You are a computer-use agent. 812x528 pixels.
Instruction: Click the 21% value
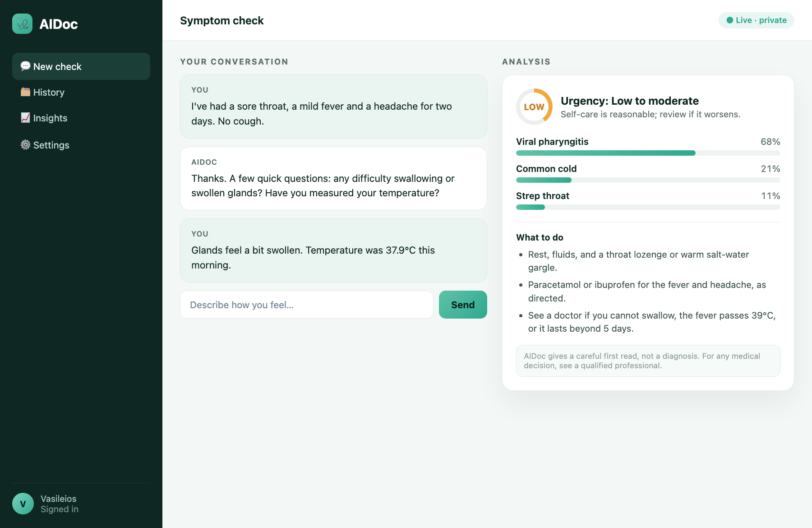click(770, 169)
